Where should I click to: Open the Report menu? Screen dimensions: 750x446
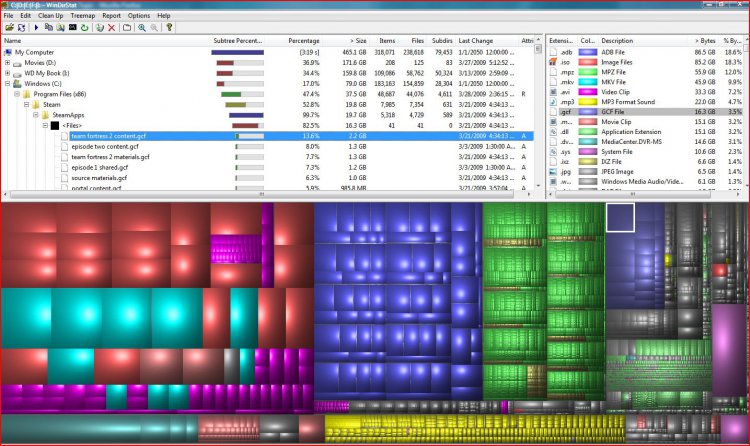111,15
